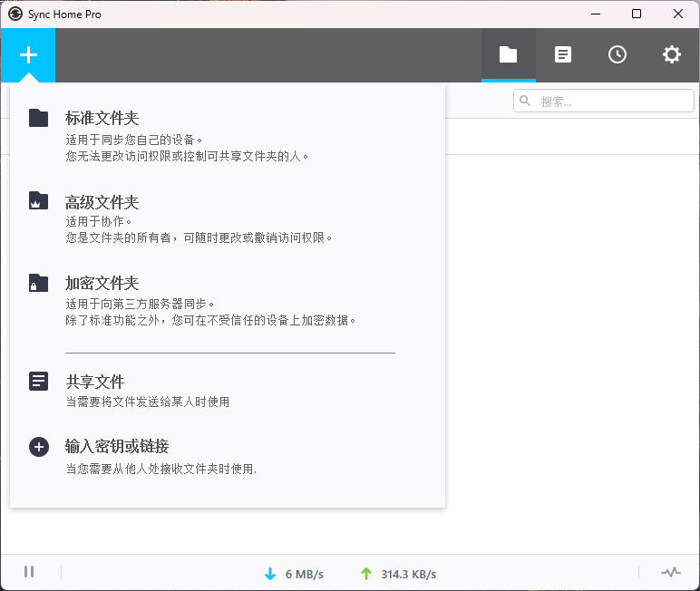Select 标准文件夹 menu option
Image resolution: width=700 pixels, height=591 pixels.
click(102, 118)
